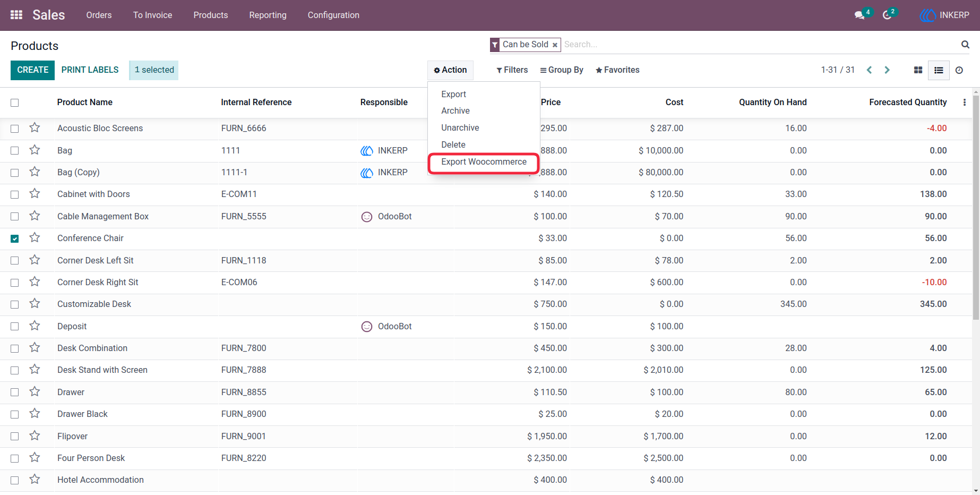Select Delete in the Action menu
Screen dimensions: 980x495
453,145
